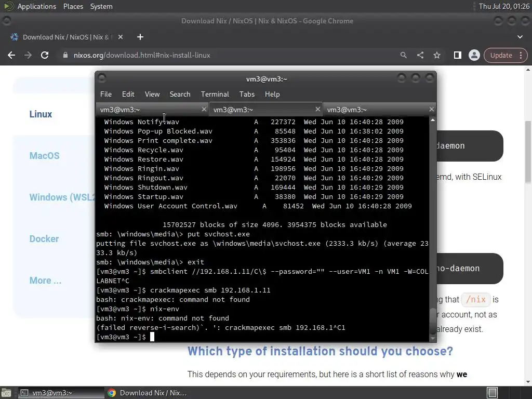Image resolution: width=532 pixels, height=399 pixels.
Task: Select Windows (WSL2) in the sidebar
Action: [62, 197]
